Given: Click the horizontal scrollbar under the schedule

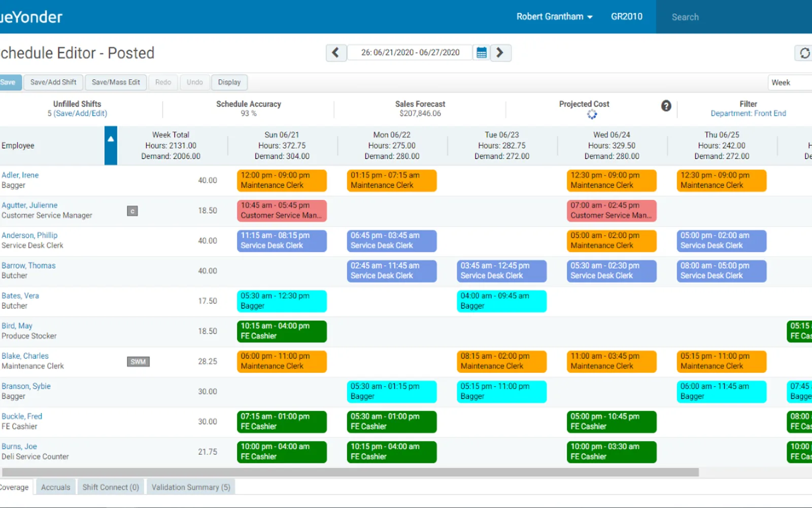Looking at the screenshot, I should [x=349, y=472].
